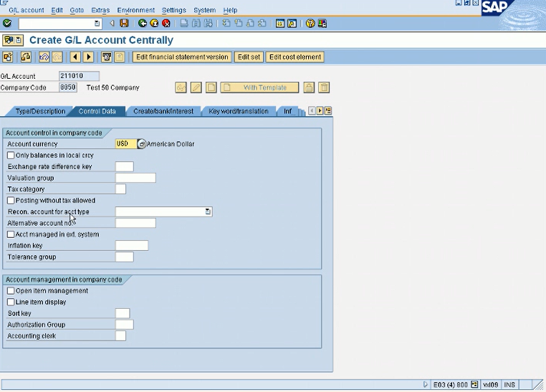Enable Open item management checkbox
546x392 pixels.
tap(11, 291)
